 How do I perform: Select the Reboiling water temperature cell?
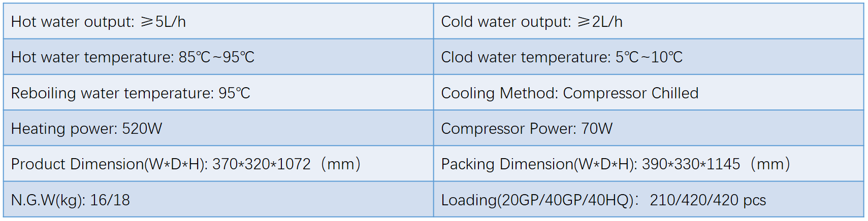(x=218, y=93)
